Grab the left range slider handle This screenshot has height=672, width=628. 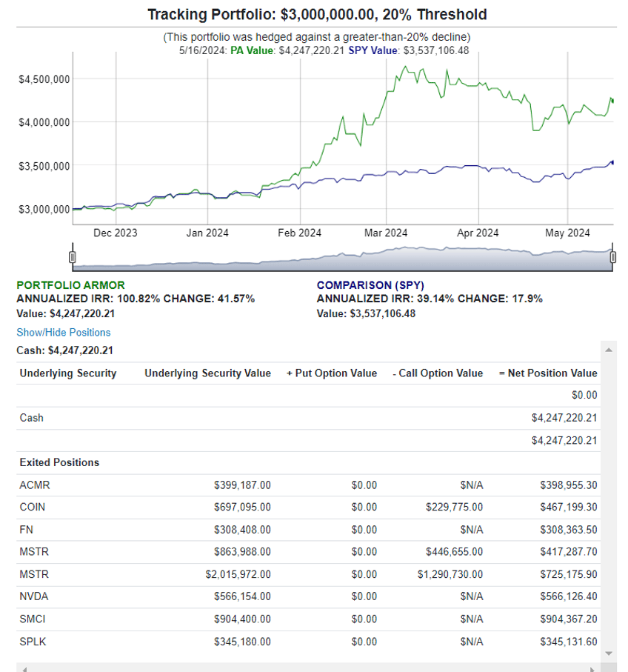(x=73, y=256)
